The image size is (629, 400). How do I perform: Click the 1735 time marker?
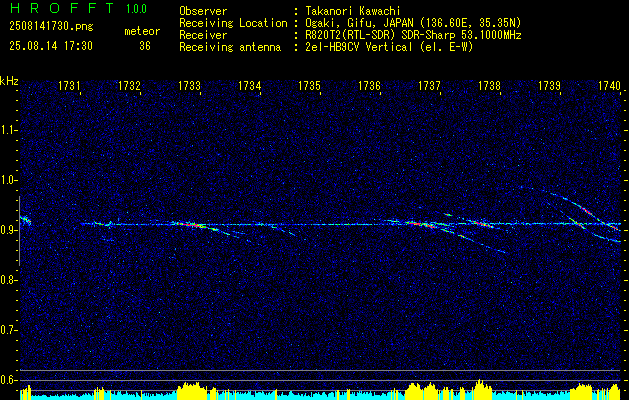click(x=310, y=86)
